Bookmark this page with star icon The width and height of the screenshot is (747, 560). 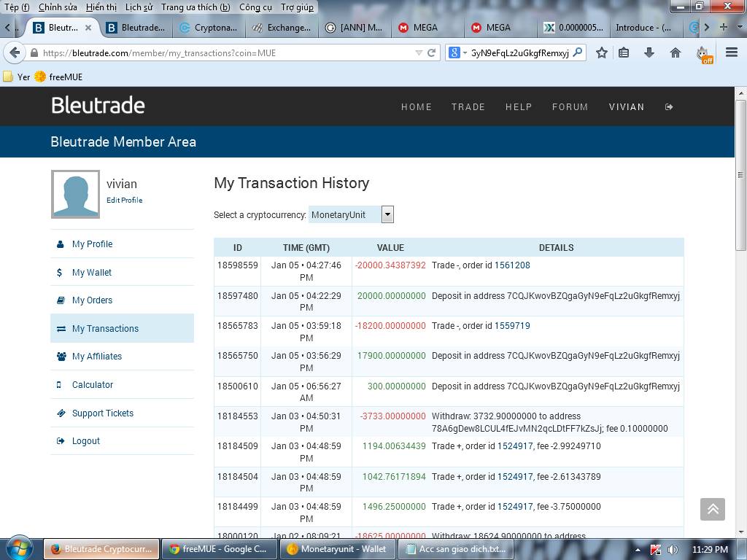(602, 52)
